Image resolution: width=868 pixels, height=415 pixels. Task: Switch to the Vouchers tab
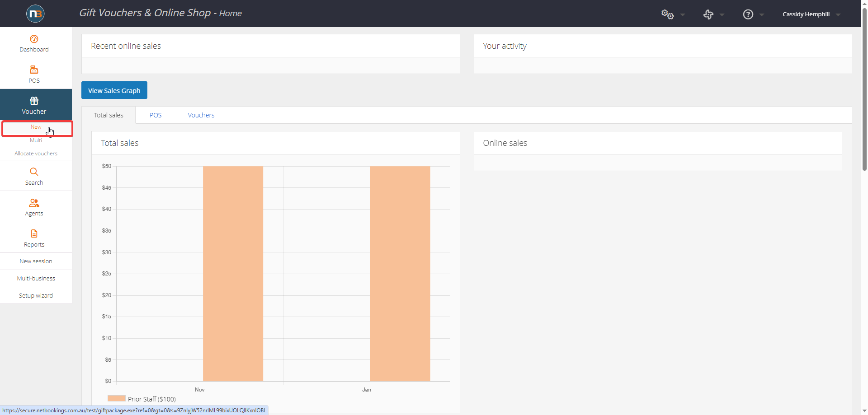tap(201, 115)
